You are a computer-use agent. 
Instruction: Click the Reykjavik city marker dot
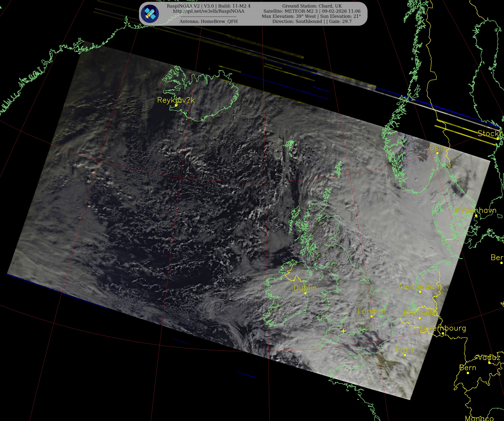[176, 105]
